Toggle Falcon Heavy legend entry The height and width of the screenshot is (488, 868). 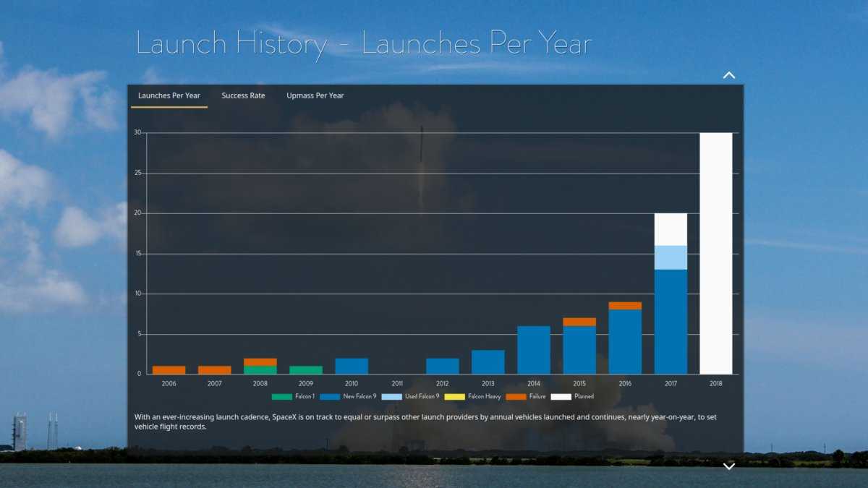click(473, 396)
